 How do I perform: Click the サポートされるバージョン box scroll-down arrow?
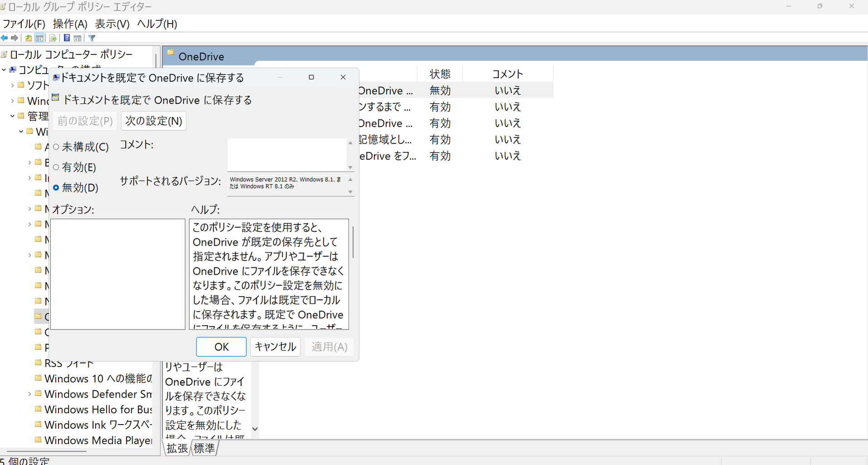[x=350, y=192]
